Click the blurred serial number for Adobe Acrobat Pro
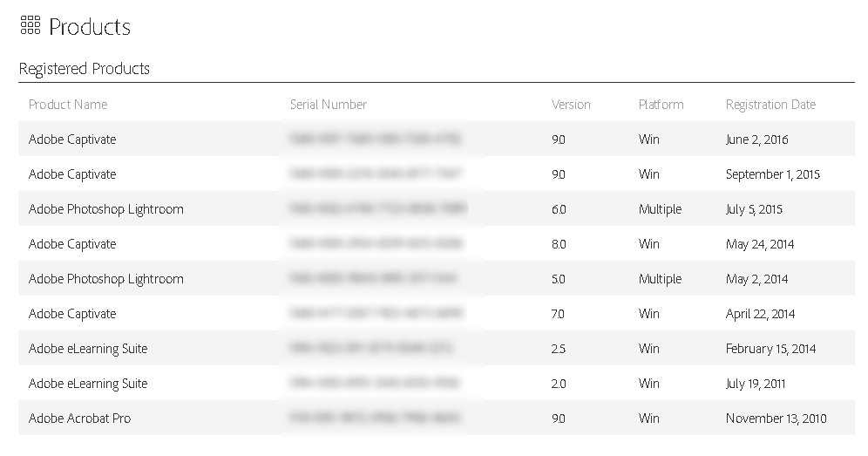 376,419
